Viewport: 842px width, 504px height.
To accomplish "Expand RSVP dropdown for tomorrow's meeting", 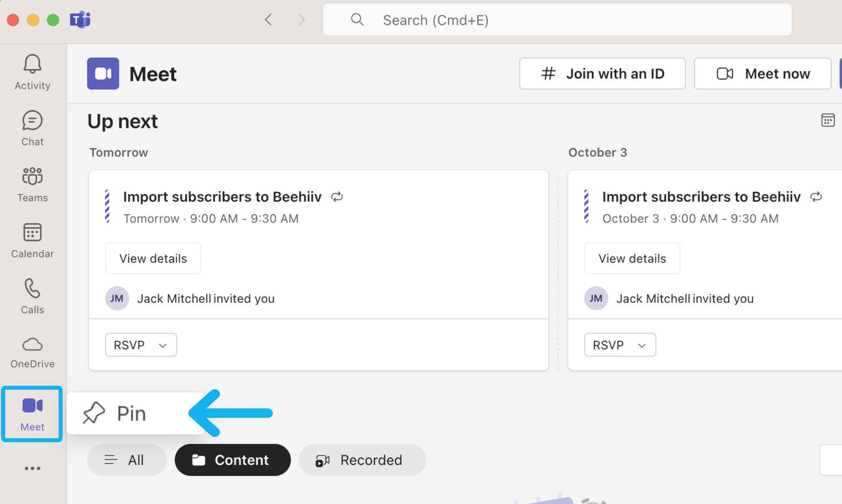I will 141,345.
